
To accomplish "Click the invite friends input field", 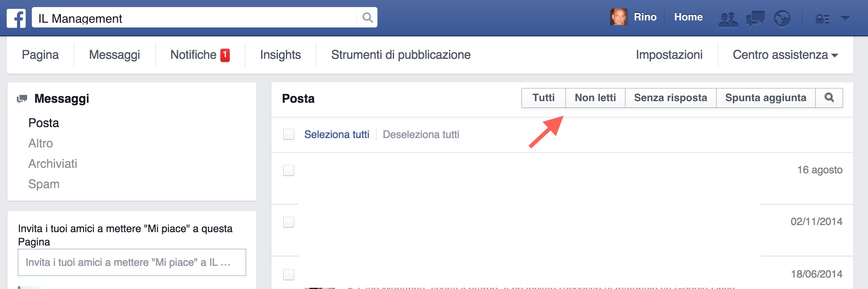I will click(132, 262).
